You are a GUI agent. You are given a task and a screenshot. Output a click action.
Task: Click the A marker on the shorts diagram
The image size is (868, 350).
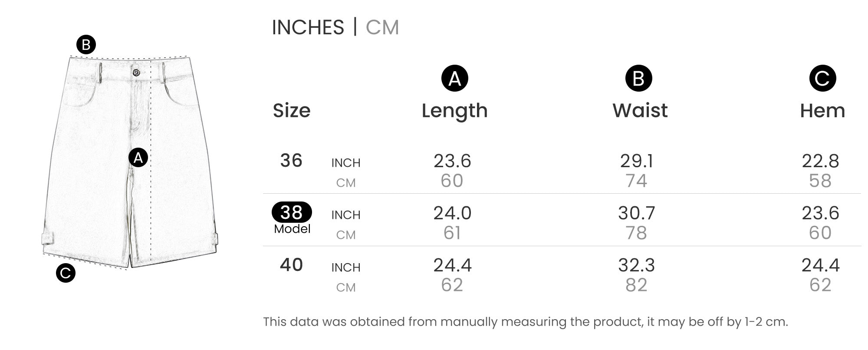click(x=138, y=158)
